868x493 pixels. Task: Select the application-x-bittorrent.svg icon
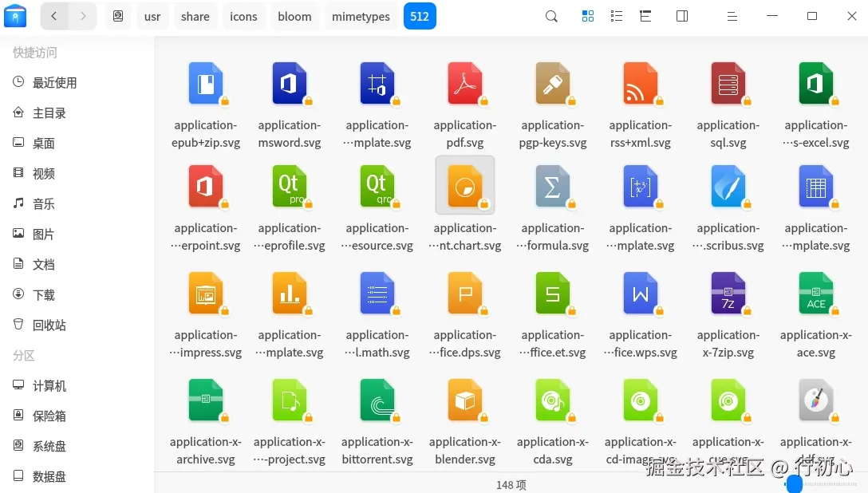pos(377,400)
